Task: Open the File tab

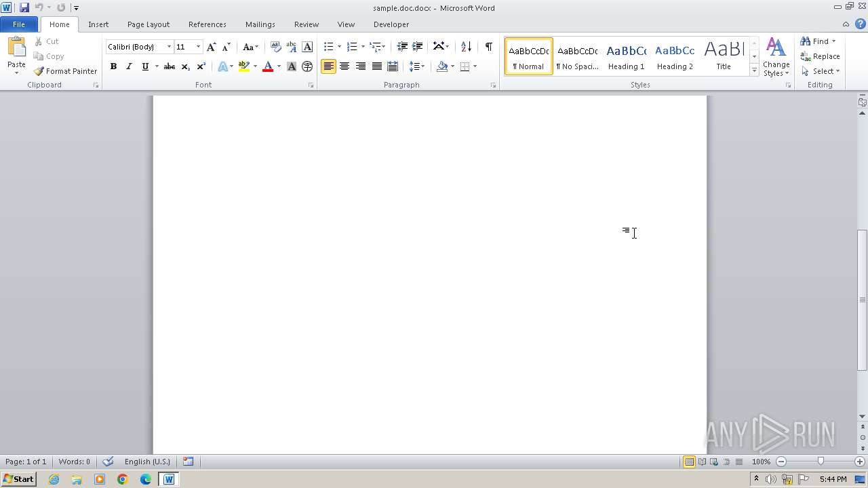Action: coord(19,24)
